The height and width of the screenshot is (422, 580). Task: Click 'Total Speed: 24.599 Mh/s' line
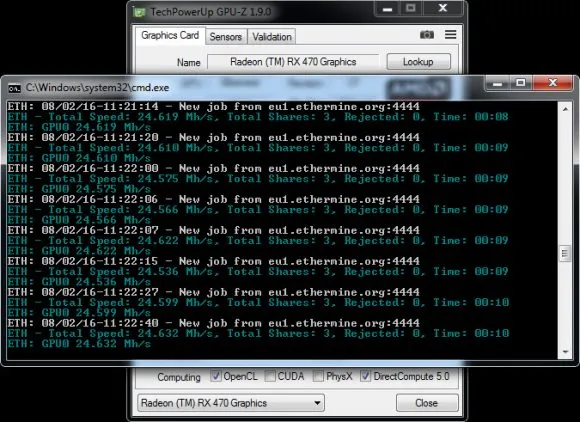[x=258, y=303]
